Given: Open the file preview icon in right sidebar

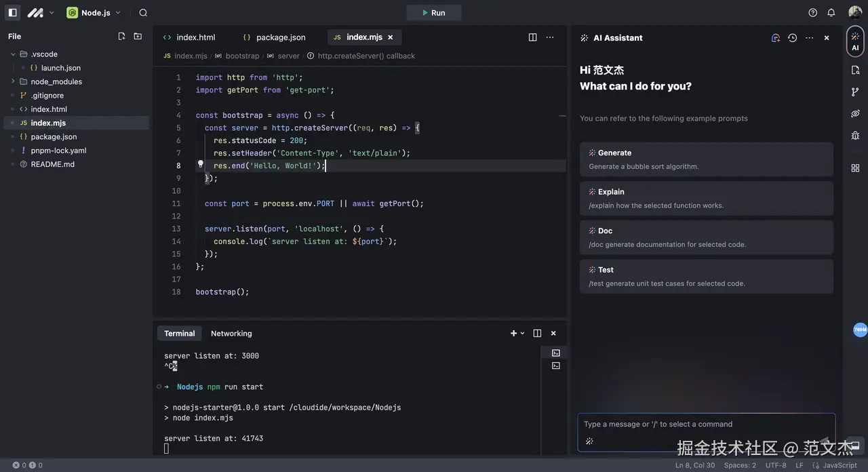Looking at the screenshot, I should [x=855, y=70].
